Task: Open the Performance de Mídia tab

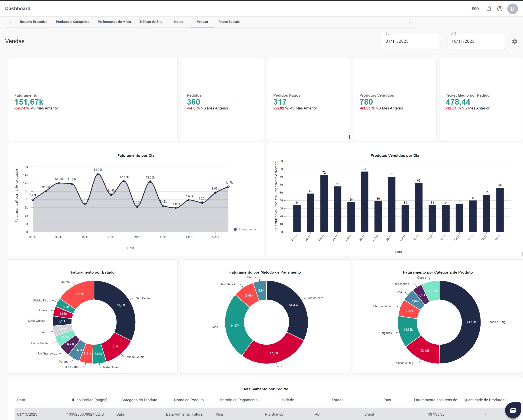Action: 114,22
